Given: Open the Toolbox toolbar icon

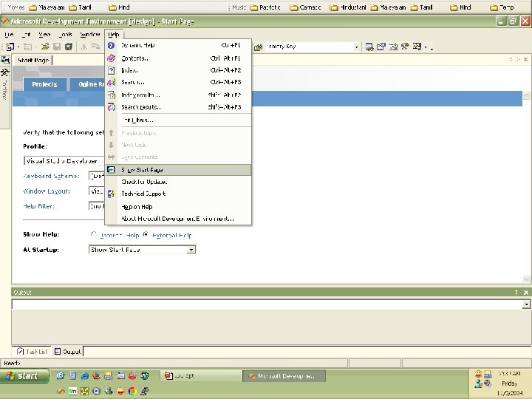Looking at the screenshot, I should (405, 47).
